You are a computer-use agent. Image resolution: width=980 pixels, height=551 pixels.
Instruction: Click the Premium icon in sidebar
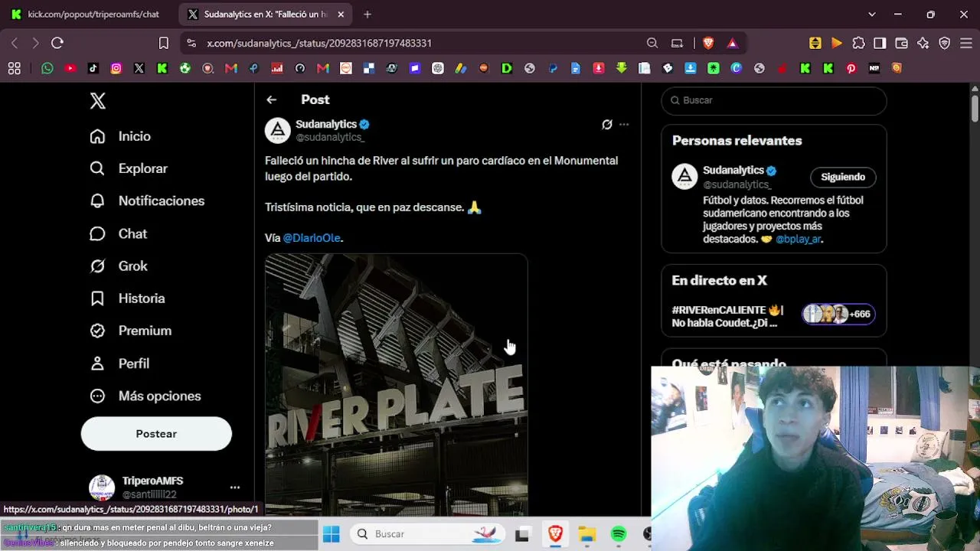point(97,331)
